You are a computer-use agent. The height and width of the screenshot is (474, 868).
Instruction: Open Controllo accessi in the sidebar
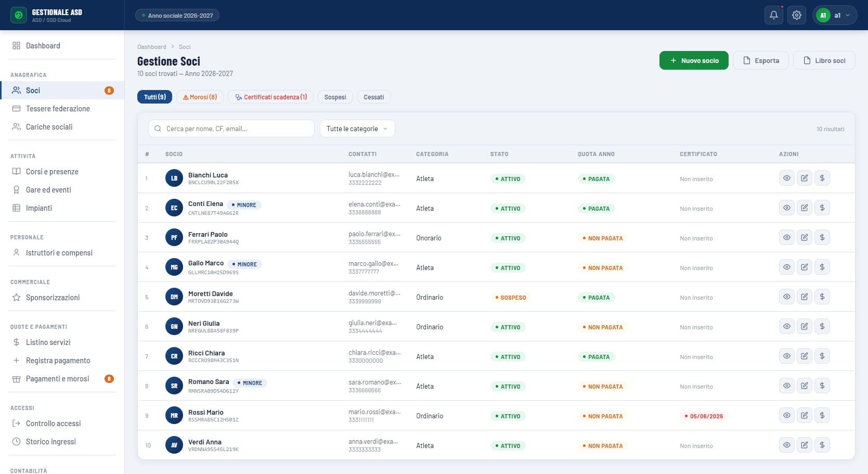click(x=62, y=424)
